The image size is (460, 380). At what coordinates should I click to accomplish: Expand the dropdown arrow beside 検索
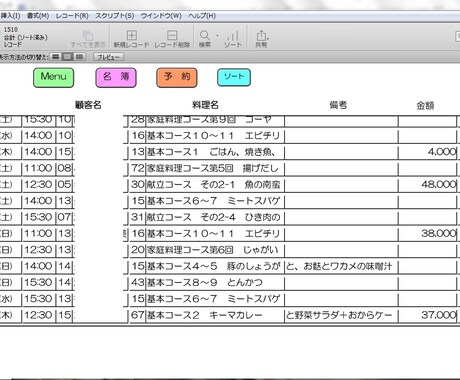pos(217,35)
